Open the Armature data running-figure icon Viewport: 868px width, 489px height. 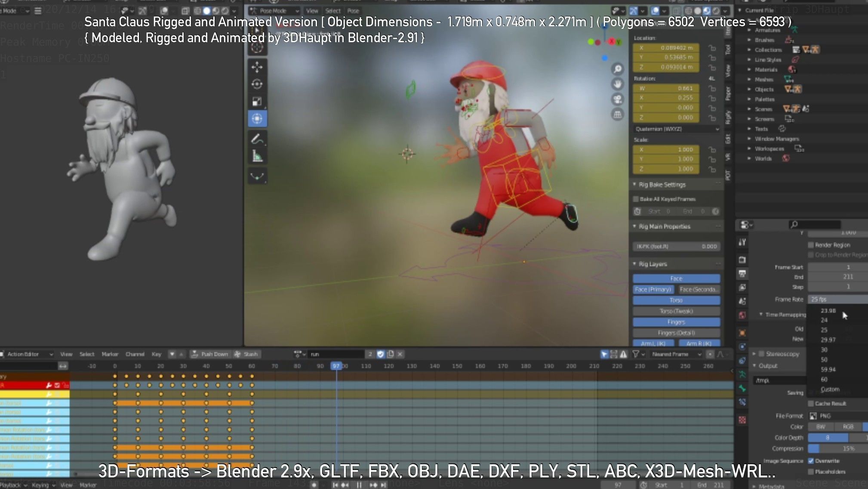pos(742,374)
